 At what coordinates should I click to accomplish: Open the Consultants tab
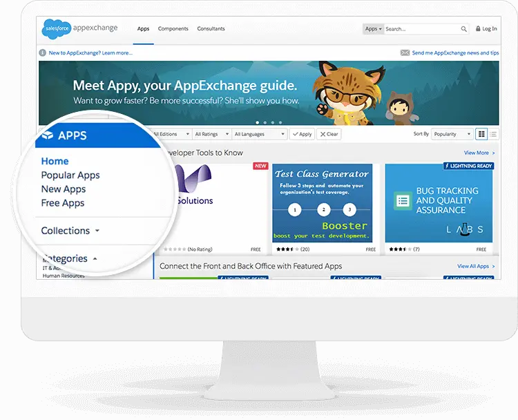coord(211,29)
